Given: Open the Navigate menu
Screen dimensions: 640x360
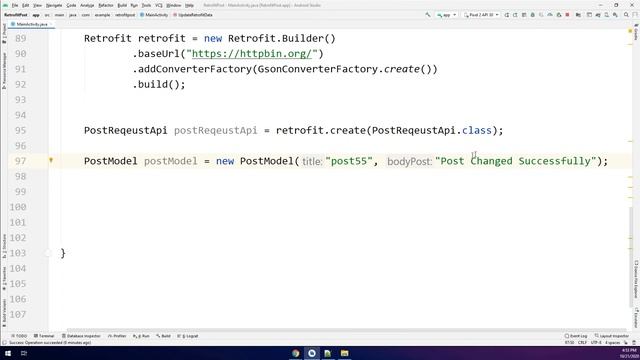Looking at the screenshot, I should pyautogui.click(x=54, y=5).
